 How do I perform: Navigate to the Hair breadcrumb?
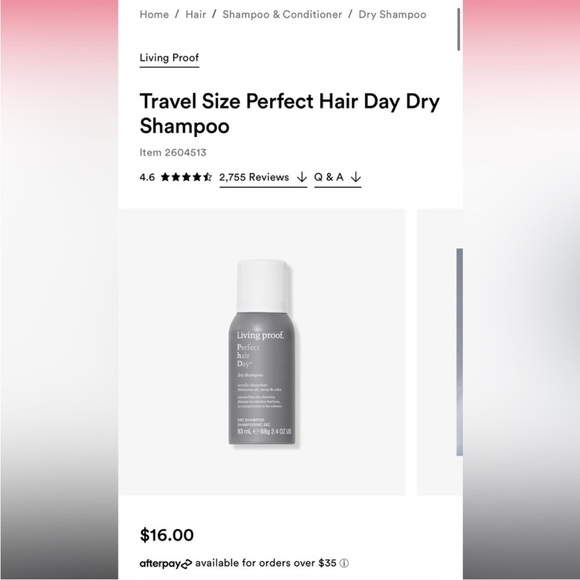196,15
